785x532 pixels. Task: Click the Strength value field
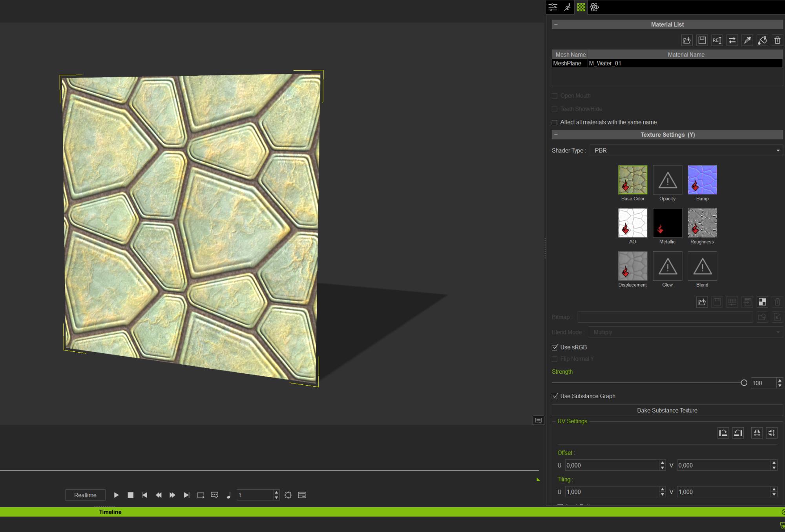point(763,383)
